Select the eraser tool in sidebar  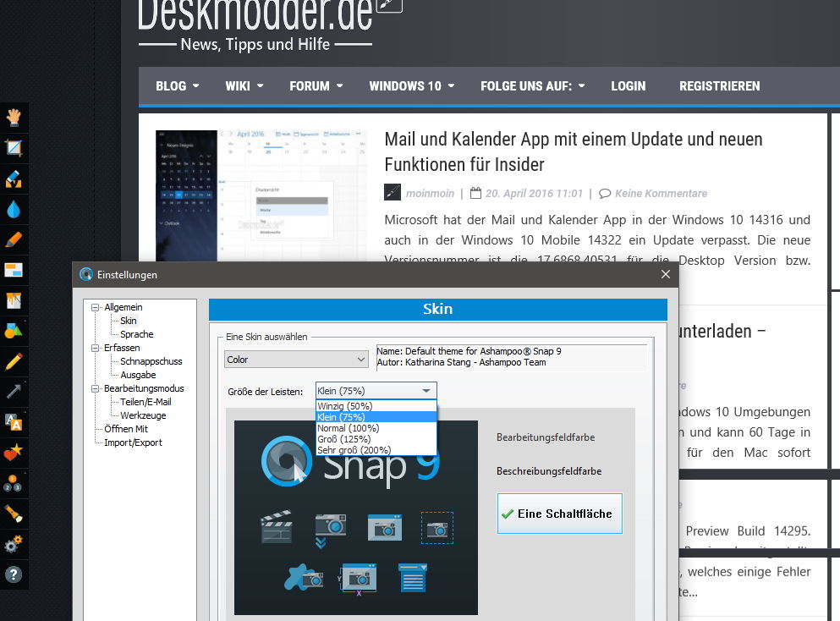tap(14, 179)
